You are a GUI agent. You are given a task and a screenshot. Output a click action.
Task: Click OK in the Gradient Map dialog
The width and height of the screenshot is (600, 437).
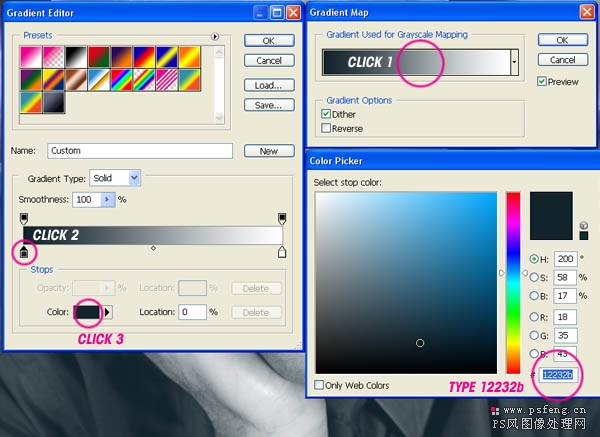(562, 40)
